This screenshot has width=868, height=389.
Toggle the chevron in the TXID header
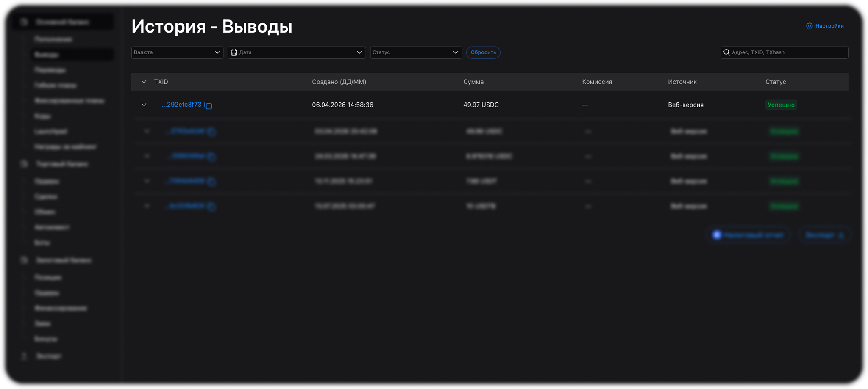tap(144, 82)
